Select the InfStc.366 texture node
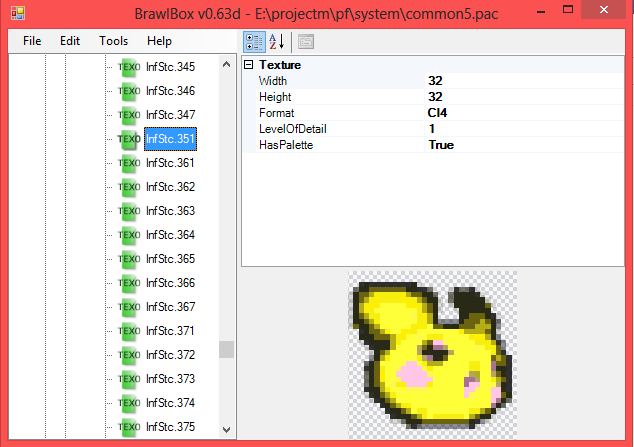634x447 pixels. pos(170,283)
